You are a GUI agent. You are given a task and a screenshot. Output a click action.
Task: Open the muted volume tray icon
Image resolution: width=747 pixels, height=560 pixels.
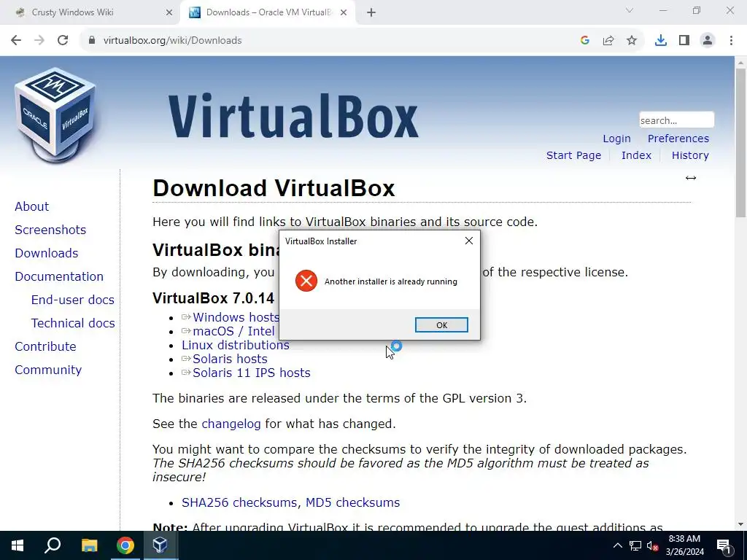[x=652, y=545]
